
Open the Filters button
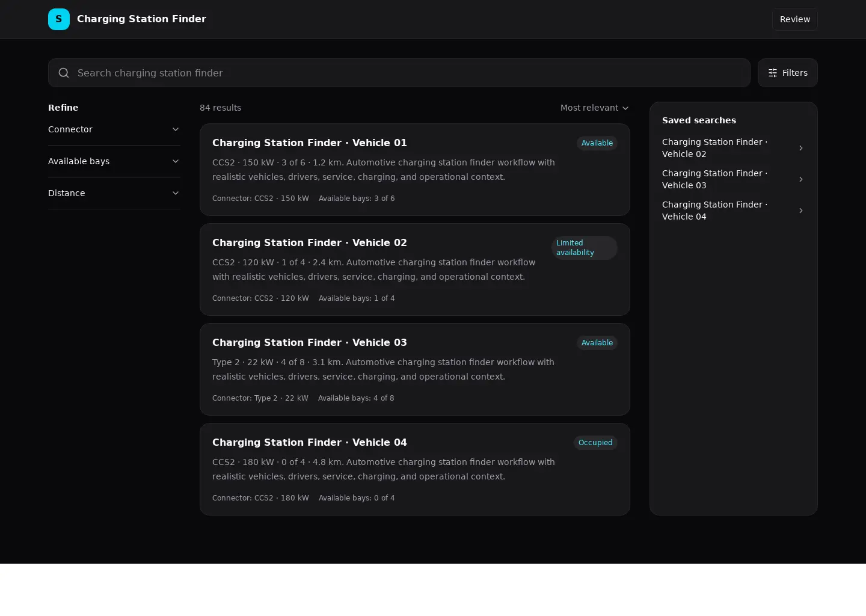[x=788, y=73]
